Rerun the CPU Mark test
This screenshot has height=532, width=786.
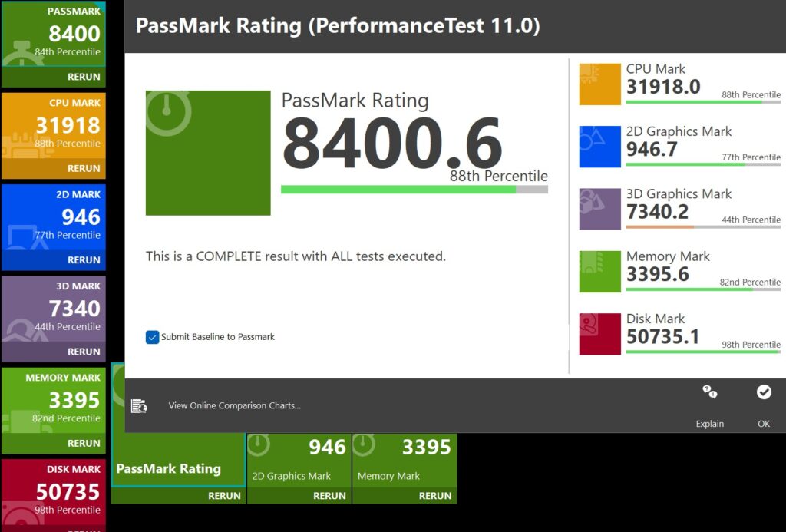[84, 168]
